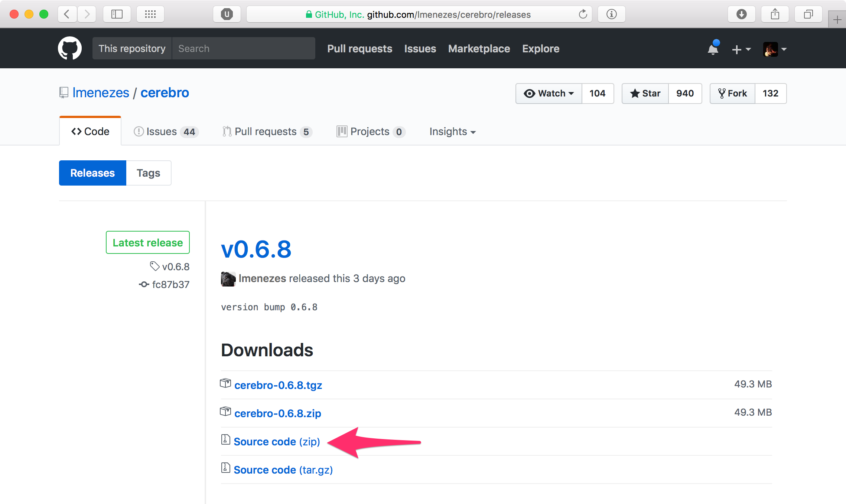Open the user avatar menu
This screenshot has width=846, height=504.
pyautogui.click(x=775, y=49)
